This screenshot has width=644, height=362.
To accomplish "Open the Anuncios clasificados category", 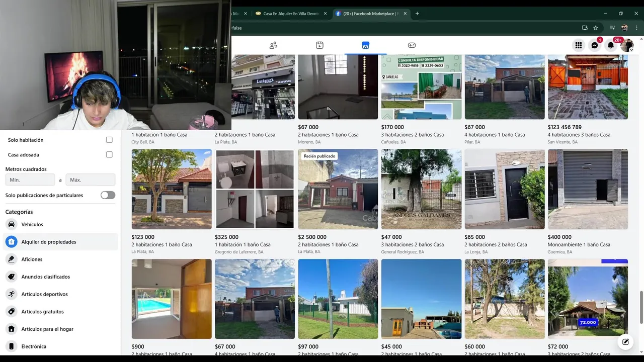I will [60, 277].
